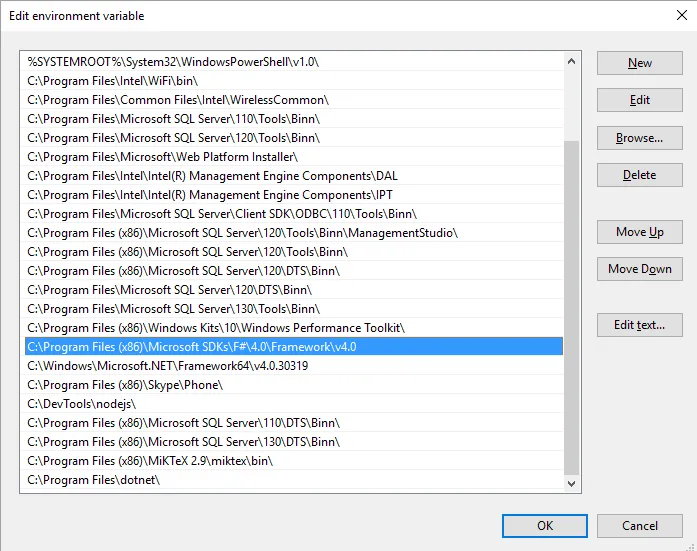This screenshot has height=551, width=697.
Task: Select the Management Engine Components\IPT entry
Action: pos(294,195)
